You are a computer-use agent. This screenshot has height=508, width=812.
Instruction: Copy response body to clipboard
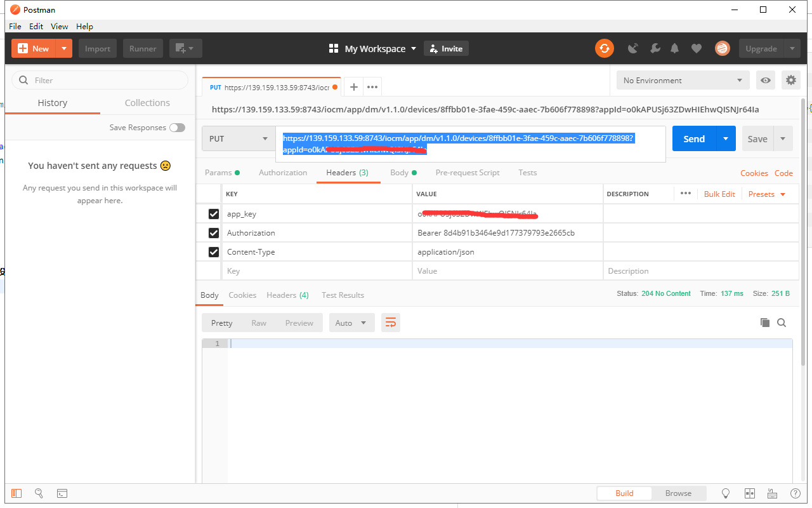point(765,323)
